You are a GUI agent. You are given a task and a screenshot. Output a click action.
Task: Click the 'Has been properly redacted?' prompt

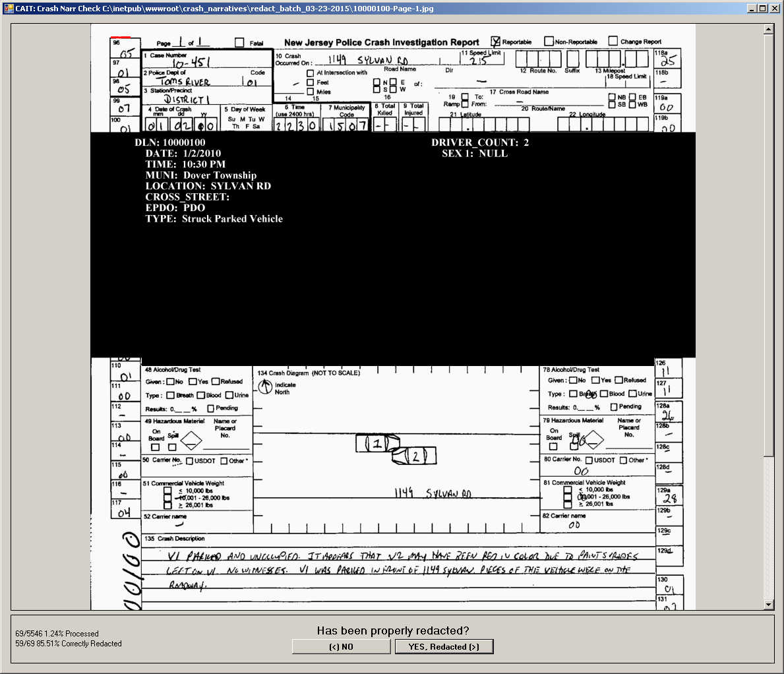[x=393, y=630]
